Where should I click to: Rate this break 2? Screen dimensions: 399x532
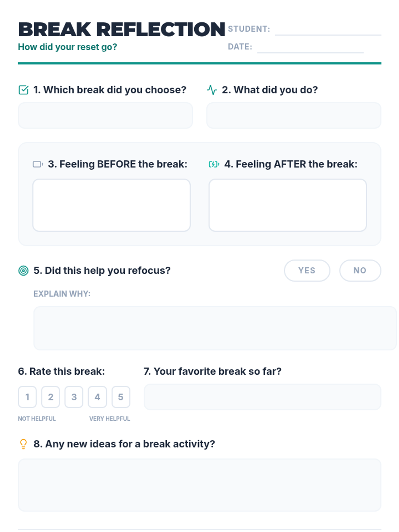(x=51, y=397)
